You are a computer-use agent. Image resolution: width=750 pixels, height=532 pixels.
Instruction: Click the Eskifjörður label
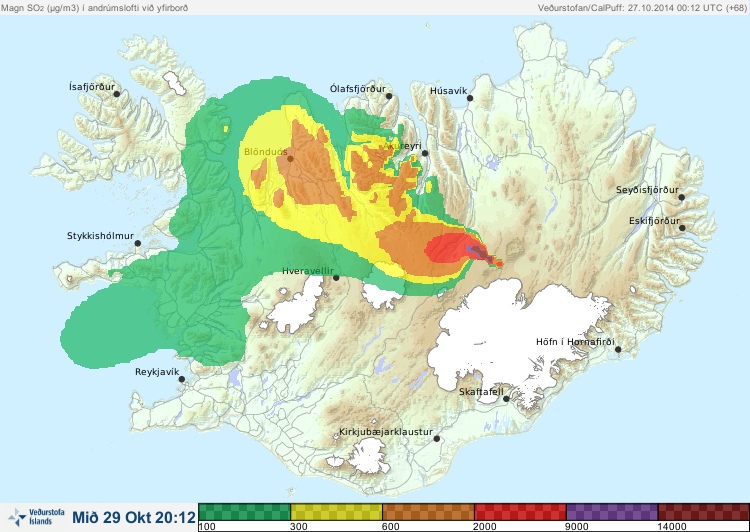(x=654, y=221)
